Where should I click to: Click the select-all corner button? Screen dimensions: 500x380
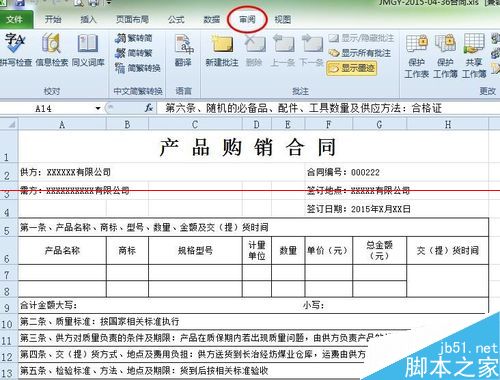(x=9, y=124)
